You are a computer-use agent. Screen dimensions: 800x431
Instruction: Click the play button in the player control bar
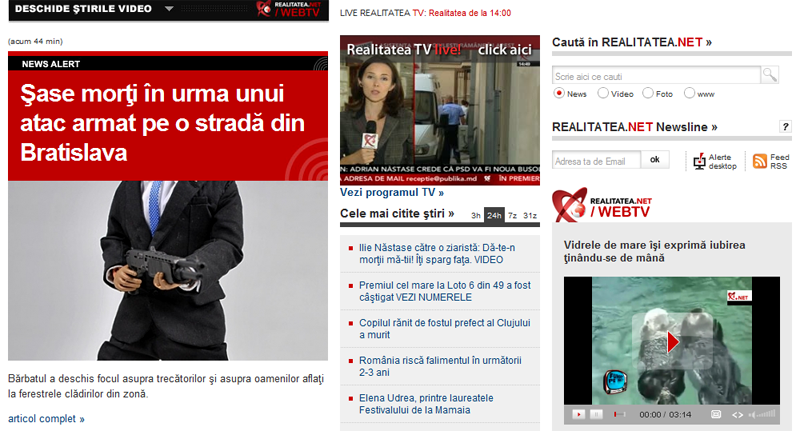click(579, 415)
